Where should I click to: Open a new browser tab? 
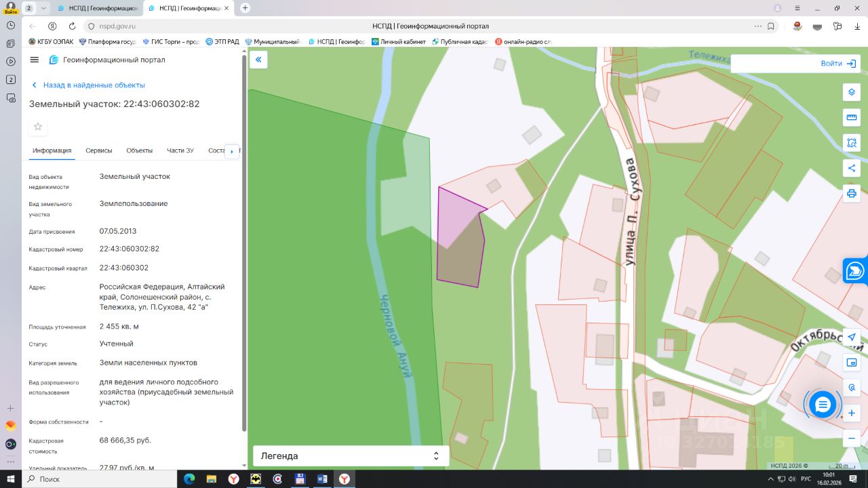coord(245,8)
